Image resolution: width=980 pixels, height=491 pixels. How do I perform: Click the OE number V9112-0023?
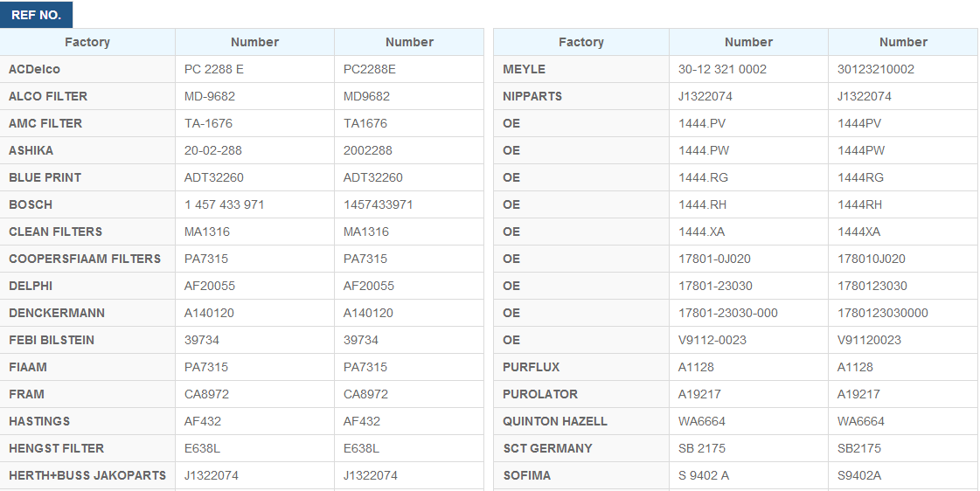(712, 340)
